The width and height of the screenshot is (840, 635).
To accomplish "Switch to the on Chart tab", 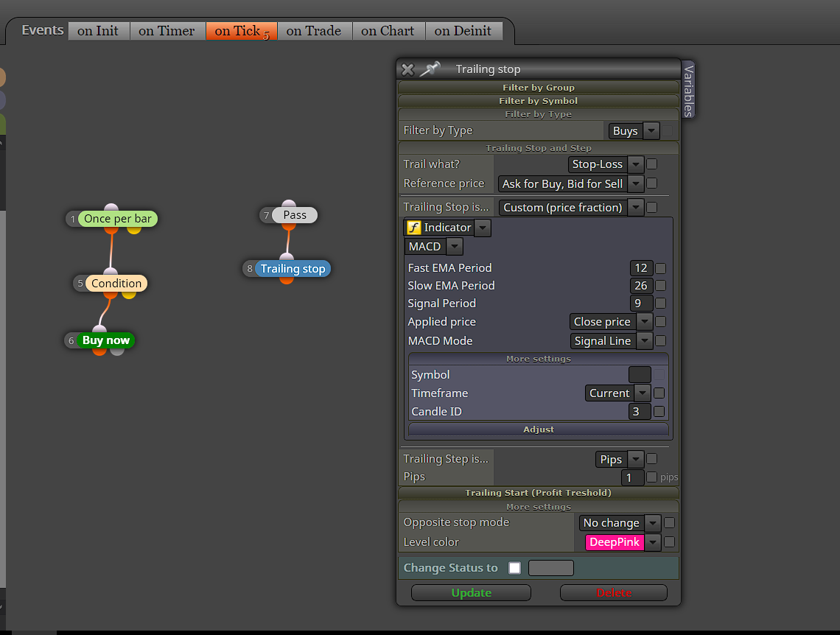I will pyautogui.click(x=388, y=31).
